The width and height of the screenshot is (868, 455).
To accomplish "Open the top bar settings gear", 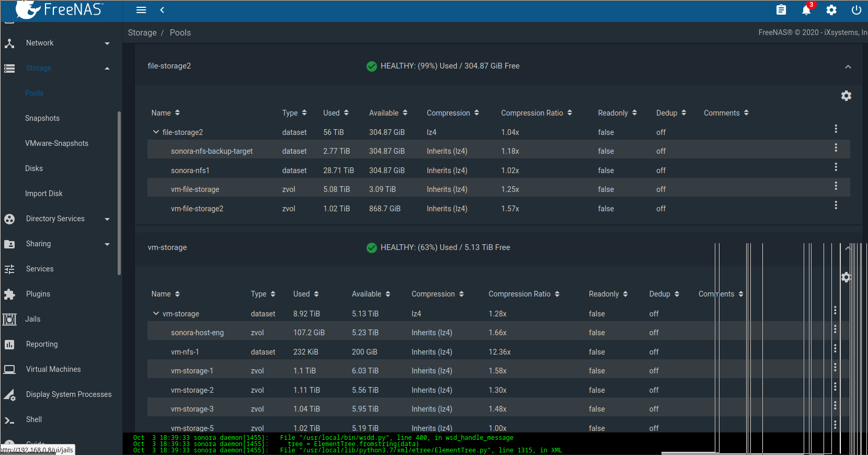I will (831, 10).
